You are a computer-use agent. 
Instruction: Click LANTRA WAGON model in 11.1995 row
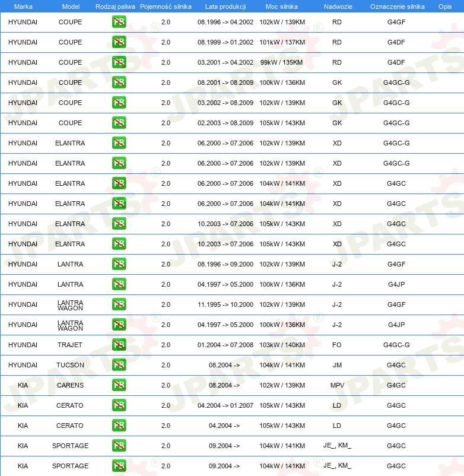(70, 305)
